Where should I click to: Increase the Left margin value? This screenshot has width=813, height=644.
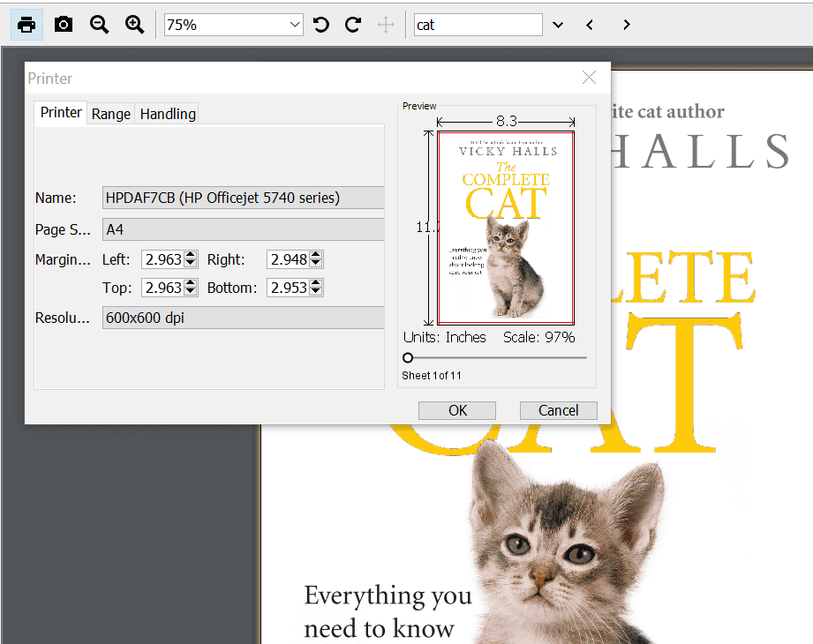coord(191,254)
